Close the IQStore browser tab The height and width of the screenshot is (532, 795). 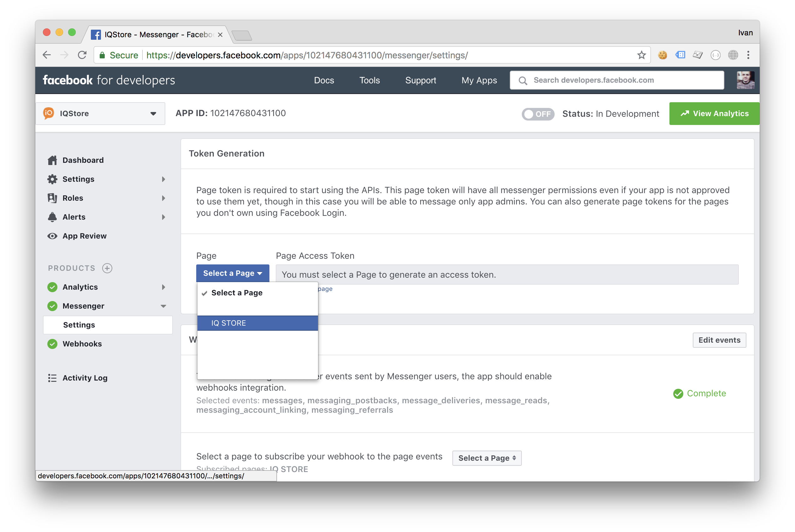pos(220,35)
